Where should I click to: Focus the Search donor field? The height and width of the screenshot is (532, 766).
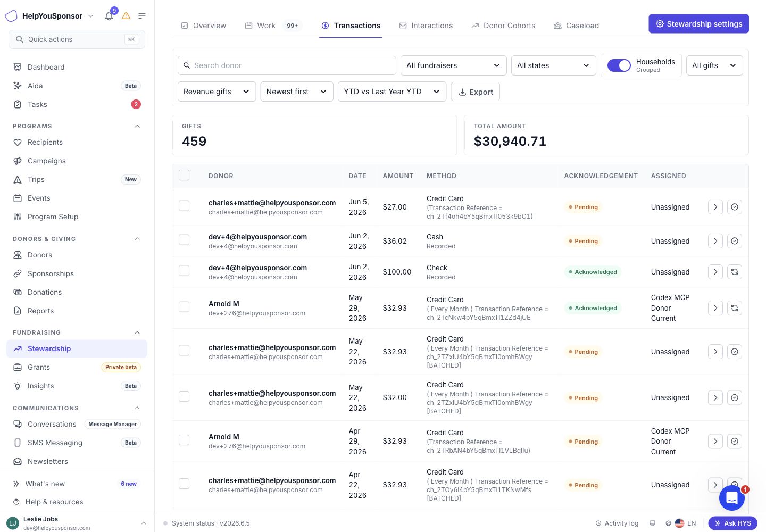[287, 65]
